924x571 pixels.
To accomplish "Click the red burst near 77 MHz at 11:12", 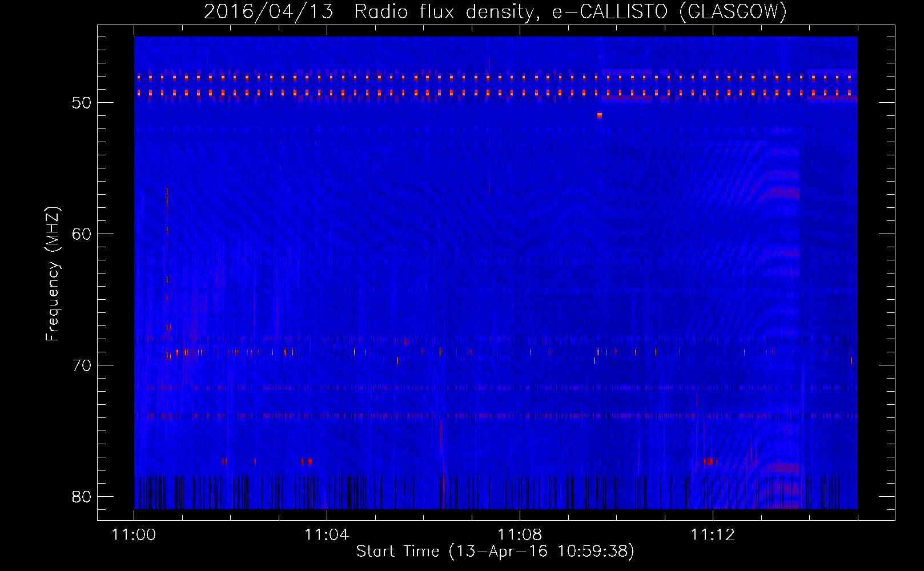I will tap(709, 461).
